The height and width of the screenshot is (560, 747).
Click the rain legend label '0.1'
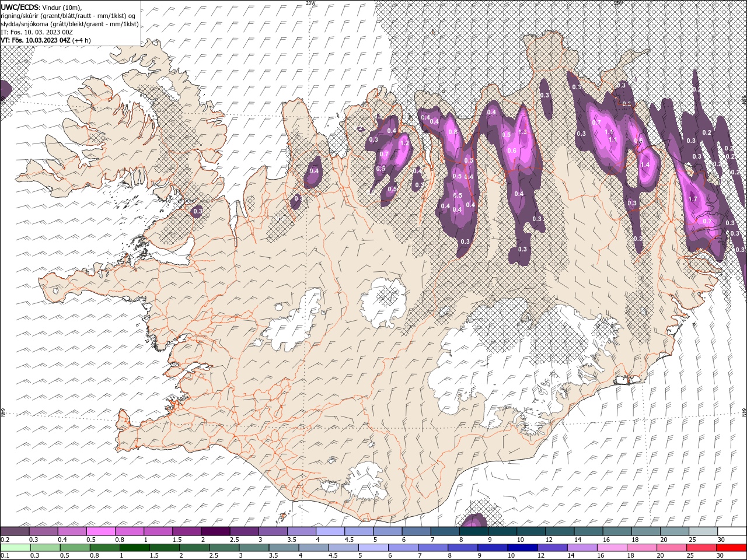tap(4, 556)
